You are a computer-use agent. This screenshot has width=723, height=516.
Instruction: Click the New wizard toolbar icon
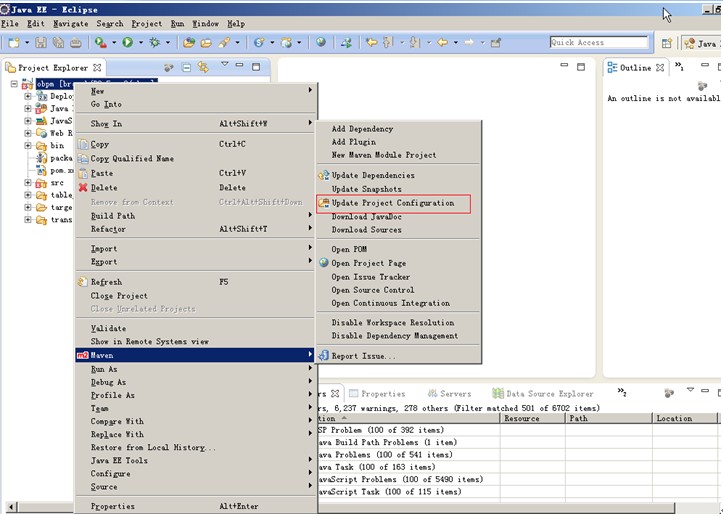click(14, 43)
